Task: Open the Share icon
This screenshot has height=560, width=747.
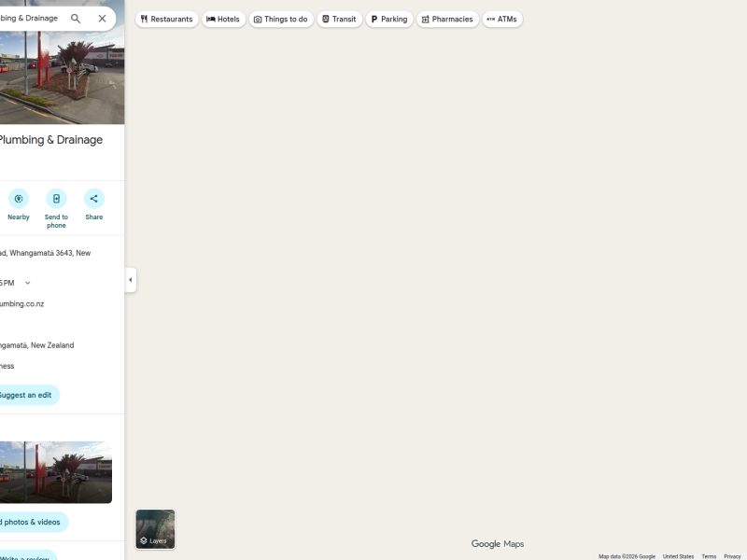Action: [93, 199]
